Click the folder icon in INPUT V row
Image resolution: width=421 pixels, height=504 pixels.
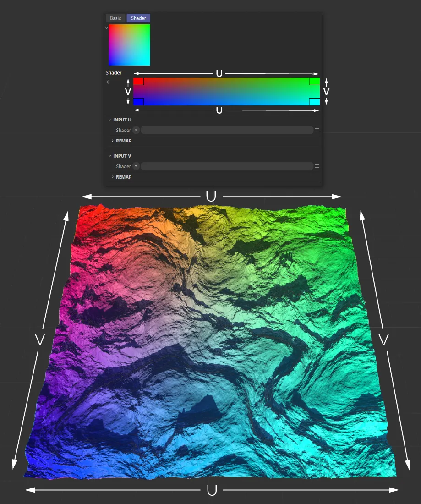(317, 166)
